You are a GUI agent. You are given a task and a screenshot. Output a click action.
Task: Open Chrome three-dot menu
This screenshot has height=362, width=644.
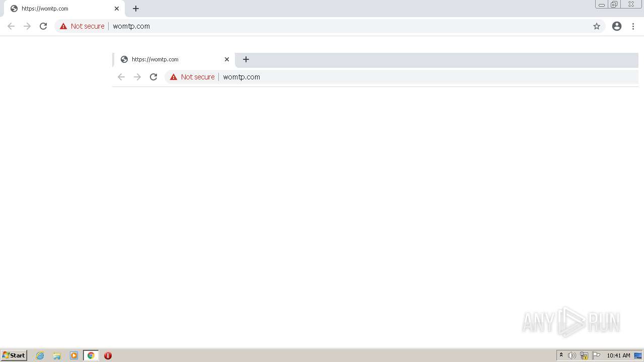(x=633, y=26)
